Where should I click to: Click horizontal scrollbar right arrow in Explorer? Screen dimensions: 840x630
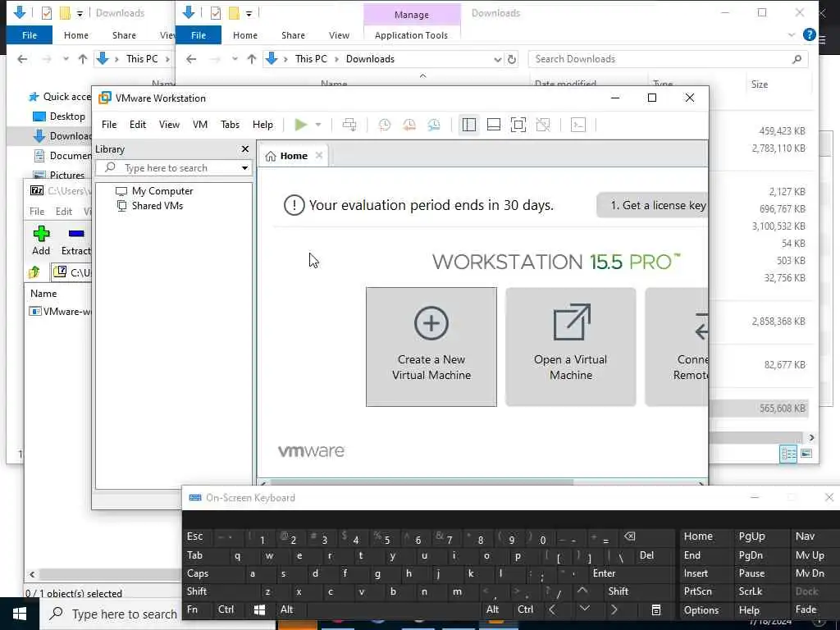(811, 438)
